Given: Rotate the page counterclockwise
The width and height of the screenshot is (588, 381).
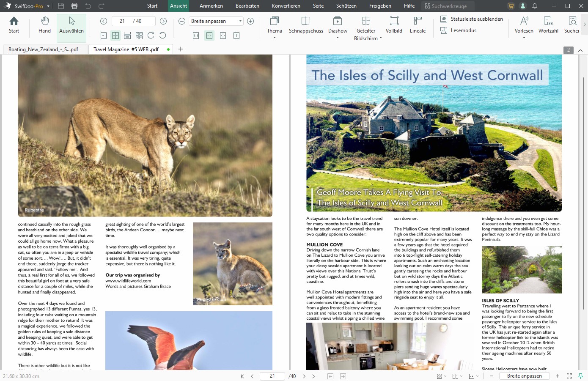Looking at the screenshot, I should 162,36.
